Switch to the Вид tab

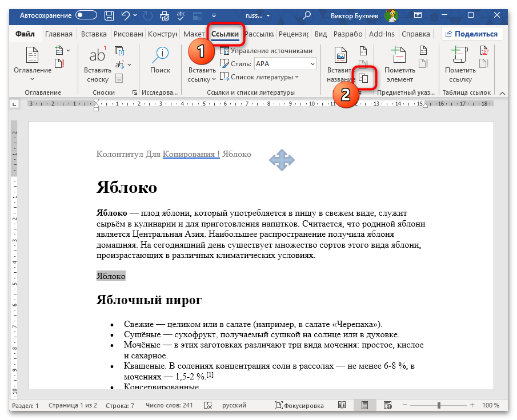point(320,34)
